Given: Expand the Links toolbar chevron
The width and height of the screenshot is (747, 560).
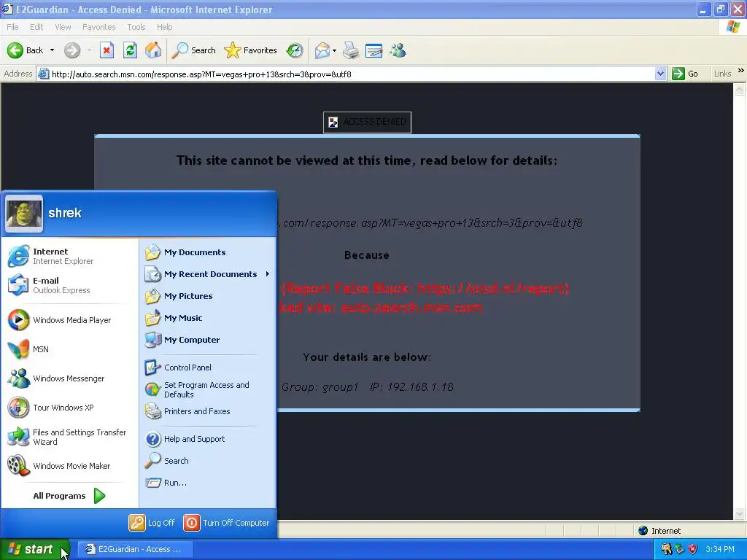Looking at the screenshot, I should tap(741, 71).
